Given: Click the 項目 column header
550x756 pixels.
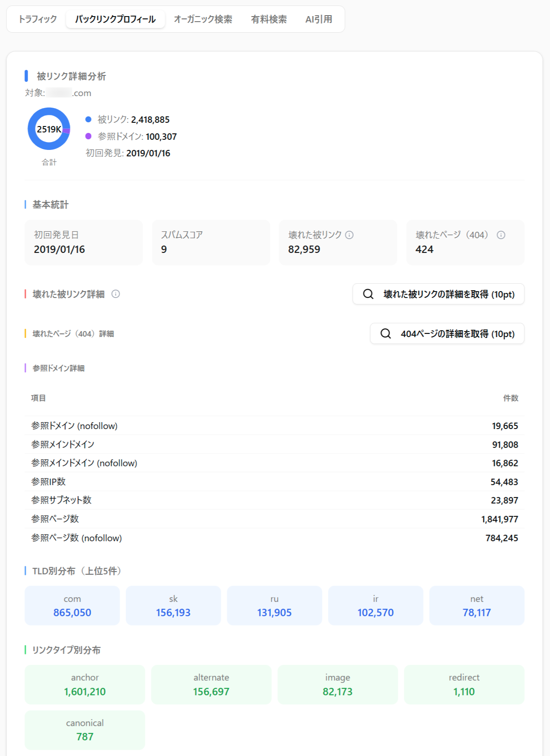Looking at the screenshot, I should point(38,398).
